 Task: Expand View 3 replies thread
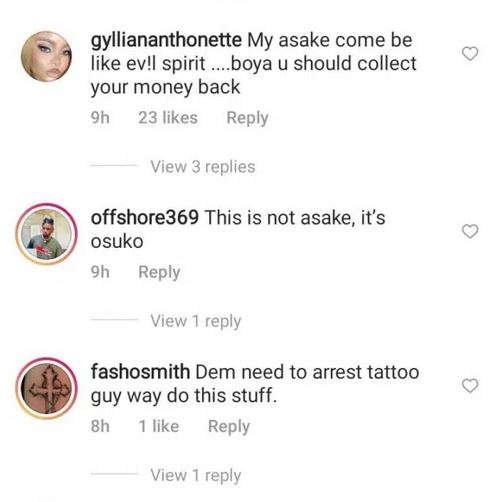(x=203, y=166)
